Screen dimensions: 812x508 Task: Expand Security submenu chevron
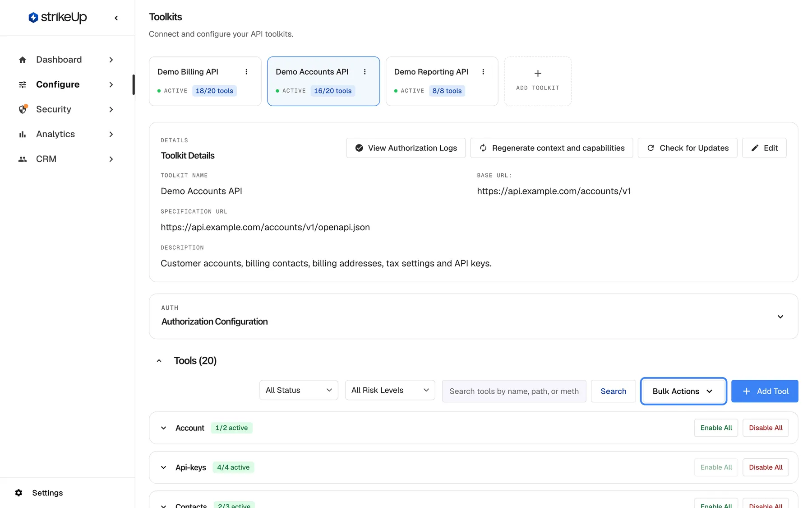coord(111,109)
